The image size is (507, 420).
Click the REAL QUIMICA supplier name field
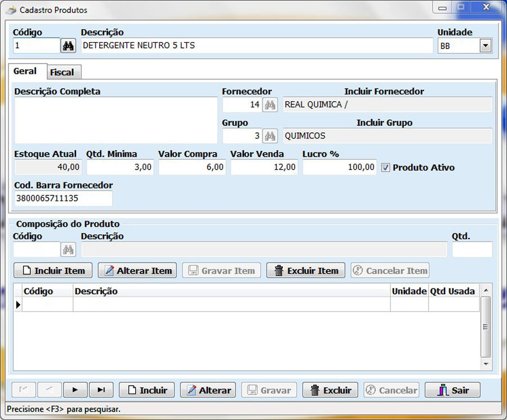point(388,105)
